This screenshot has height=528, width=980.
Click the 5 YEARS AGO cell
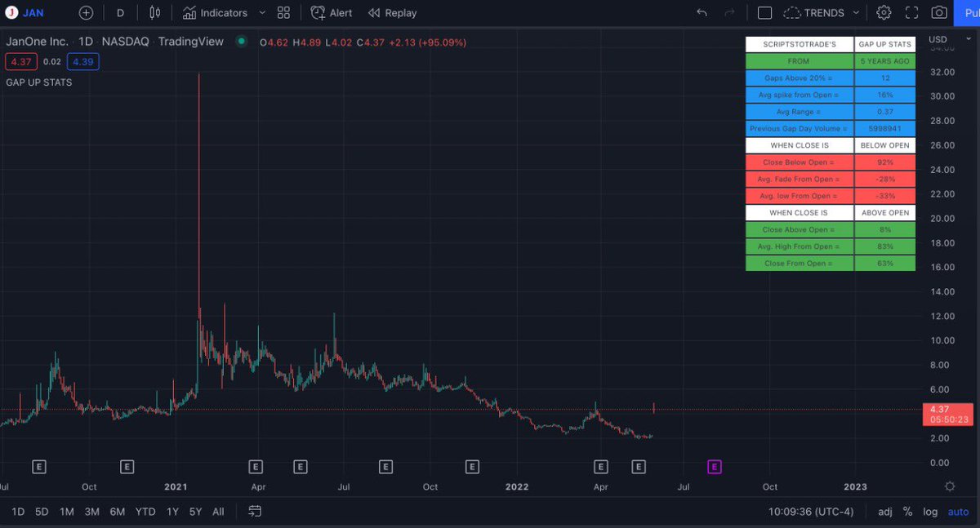click(x=884, y=61)
